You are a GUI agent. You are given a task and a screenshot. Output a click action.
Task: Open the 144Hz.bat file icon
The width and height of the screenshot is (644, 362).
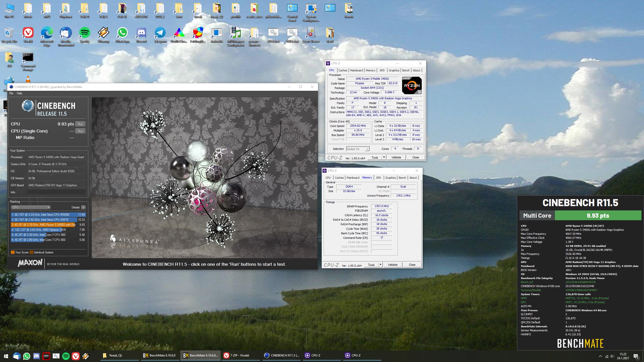click(292, 35)
